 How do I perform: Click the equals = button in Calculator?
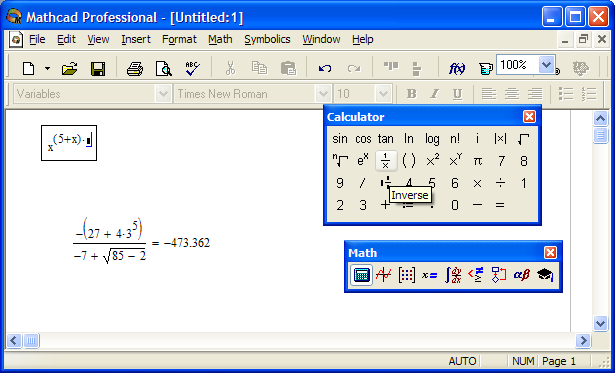point(500,205)
